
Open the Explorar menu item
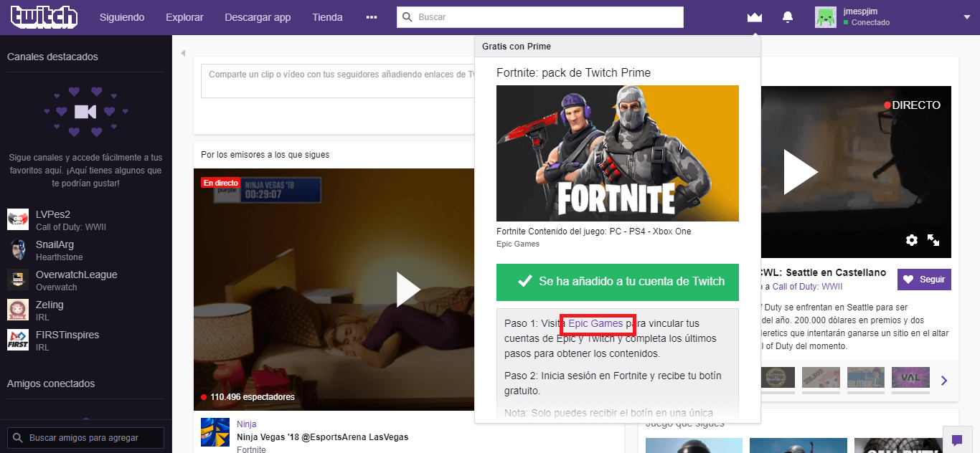coord(184,17)
